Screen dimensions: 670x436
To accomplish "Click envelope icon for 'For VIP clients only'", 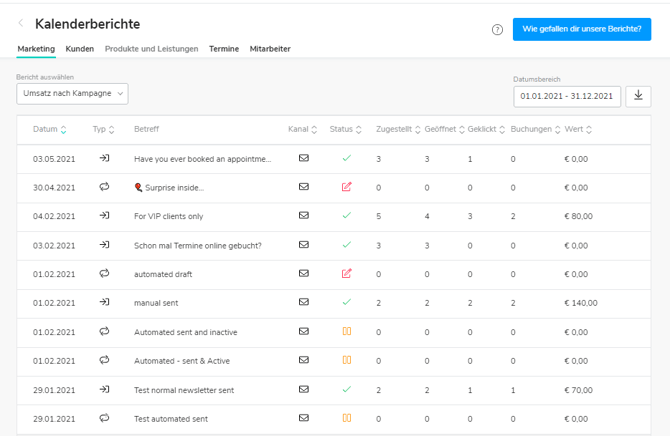I will (x=304, y=216).
